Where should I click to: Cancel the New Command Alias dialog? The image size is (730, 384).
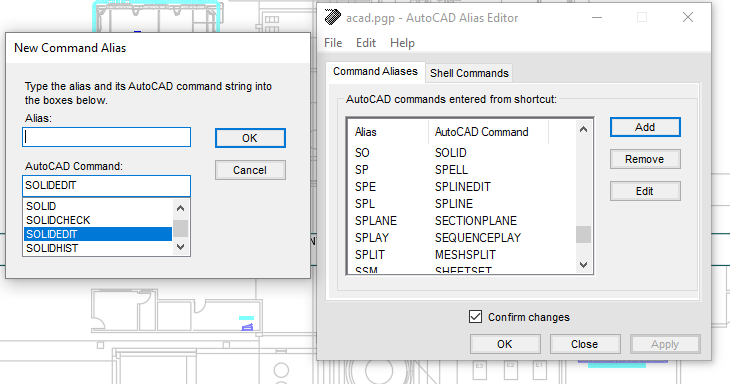250,170
